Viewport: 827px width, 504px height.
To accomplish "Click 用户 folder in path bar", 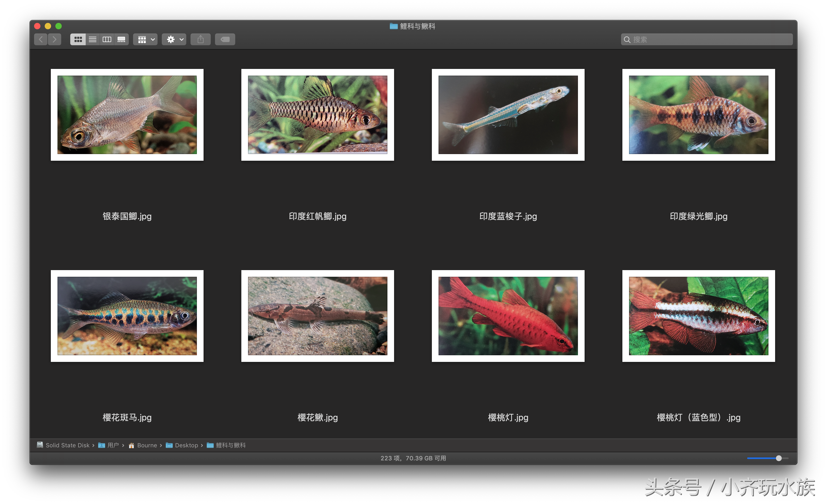I will tap(108, 445).
